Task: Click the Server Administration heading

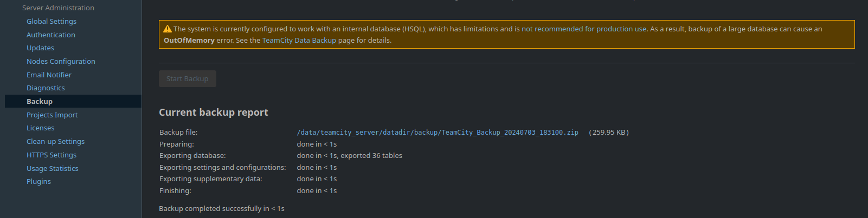Action: pyautogui.click(x=58, y=8)
